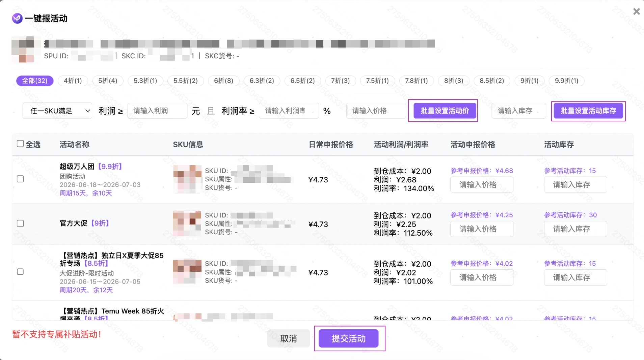Screen dimensions: 644x360
Task: Click 参考活动库存: 15 in 超级万人团 row
Action: (570, 171)
